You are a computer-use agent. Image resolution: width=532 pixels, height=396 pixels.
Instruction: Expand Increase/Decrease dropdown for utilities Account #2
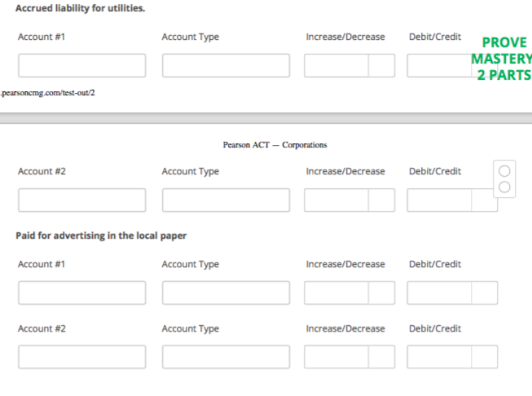[x=350, y=200]
